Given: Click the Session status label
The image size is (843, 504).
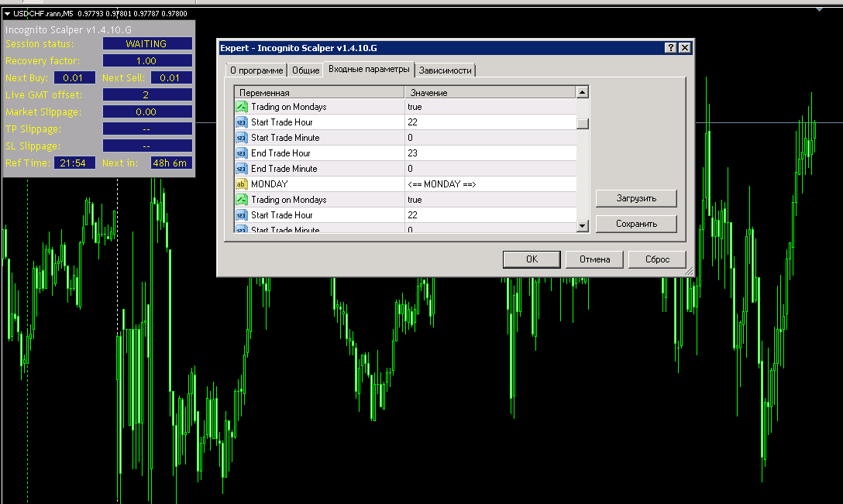Looking at the screenshot, I should [40, 43].
